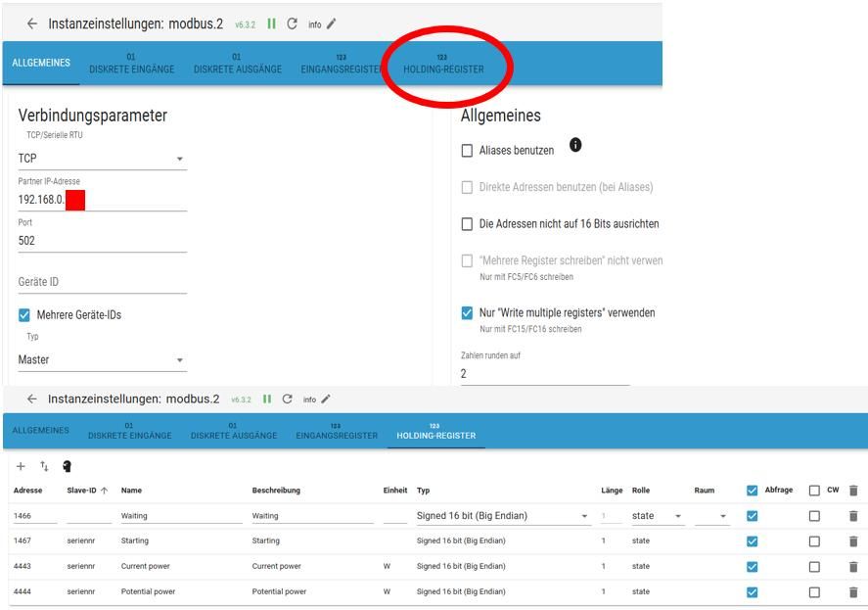Select Holding-Register tab in bottom panel
This screenshot has width=868, height=610.
tap(436, 431)
